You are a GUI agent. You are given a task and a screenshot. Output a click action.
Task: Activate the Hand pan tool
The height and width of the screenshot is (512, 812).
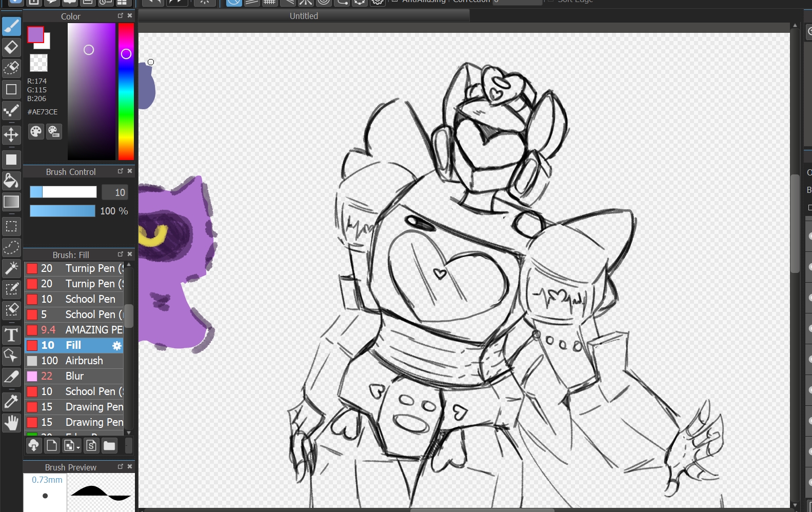coord(11,423)
